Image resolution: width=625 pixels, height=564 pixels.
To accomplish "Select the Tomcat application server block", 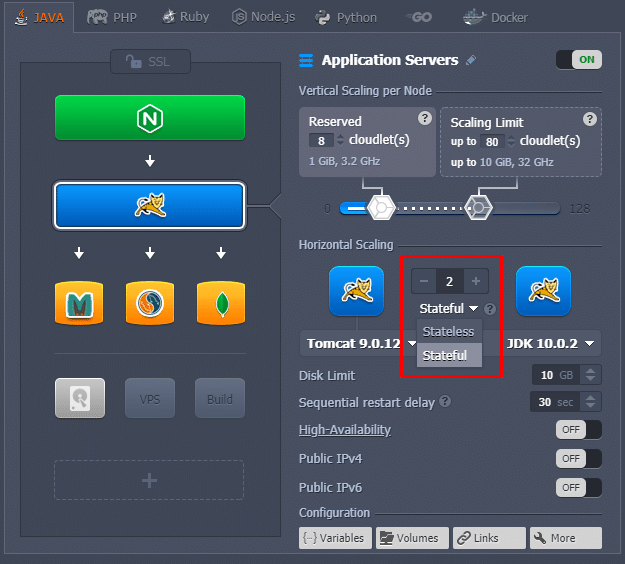I will 150,205.
